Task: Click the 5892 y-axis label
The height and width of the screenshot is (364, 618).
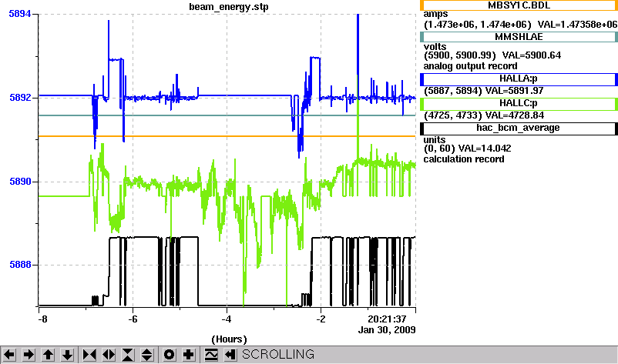Action: tap(20, 97)
